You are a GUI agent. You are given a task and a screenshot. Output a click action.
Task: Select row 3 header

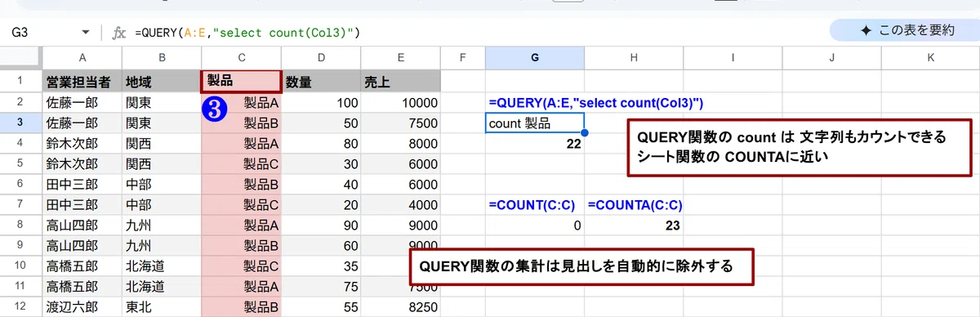click(x=21, y=123)
